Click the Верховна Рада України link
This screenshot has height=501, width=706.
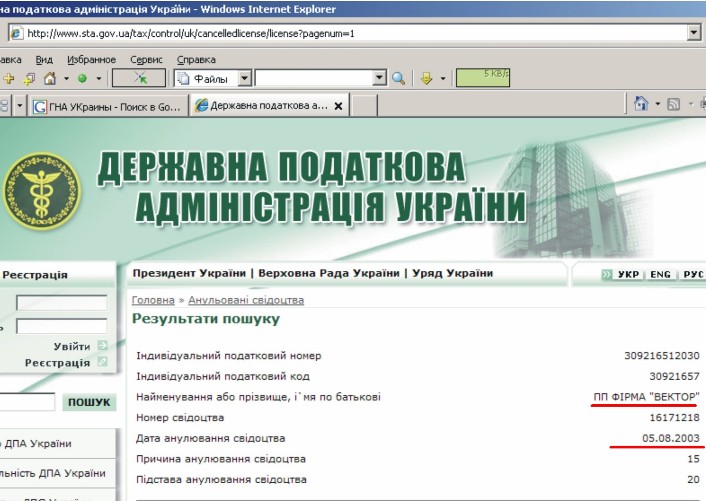(329, 273)
